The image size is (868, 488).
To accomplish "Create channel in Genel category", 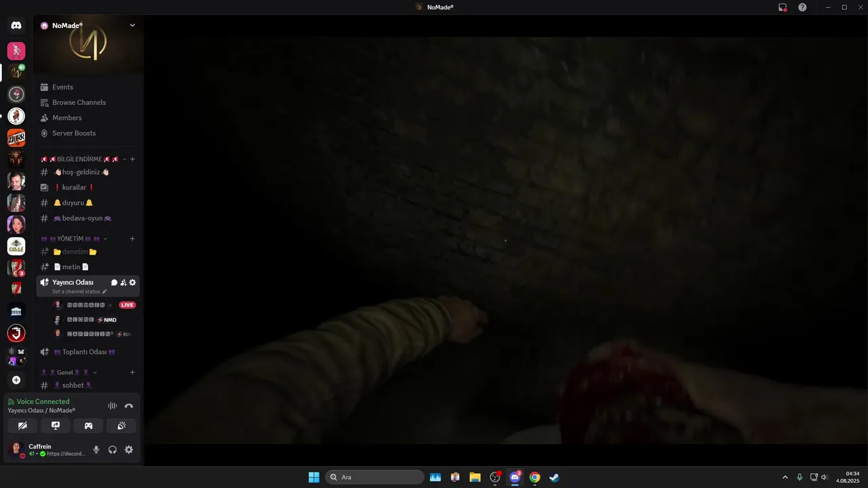I will pos(132,372).
